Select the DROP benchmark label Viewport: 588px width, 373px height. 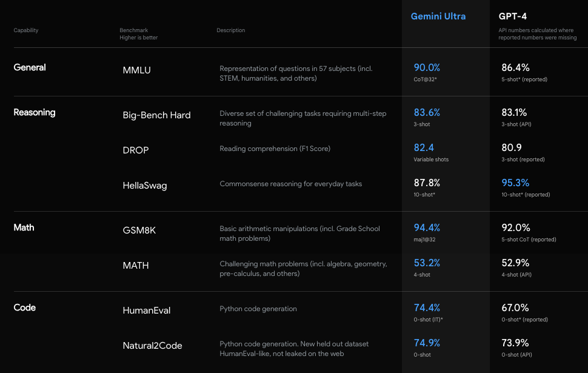click(x=135, y=150)
